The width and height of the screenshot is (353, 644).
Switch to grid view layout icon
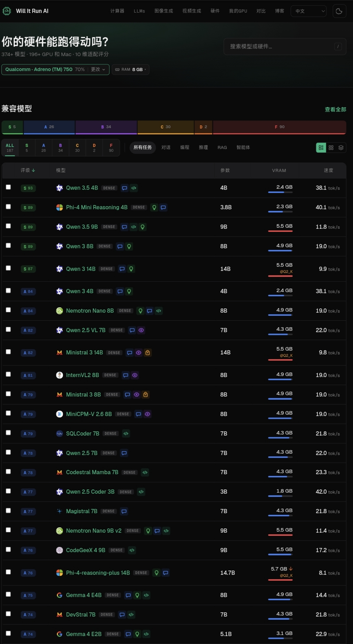pos(331,148)
